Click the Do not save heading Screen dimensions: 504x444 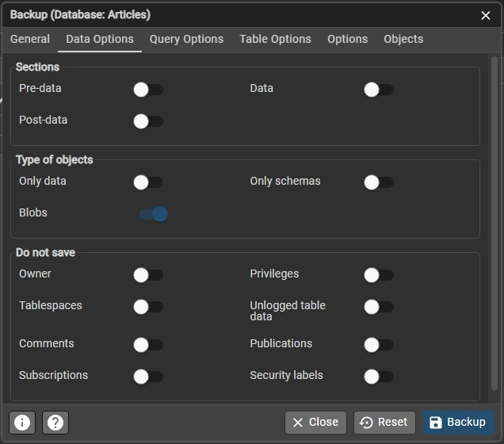click(x=45, y=252)
